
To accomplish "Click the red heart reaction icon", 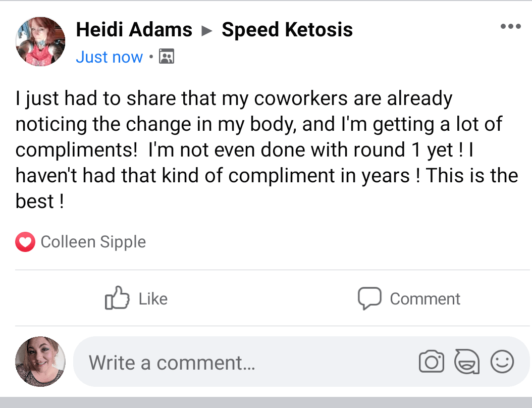I will tap(25, 242).
